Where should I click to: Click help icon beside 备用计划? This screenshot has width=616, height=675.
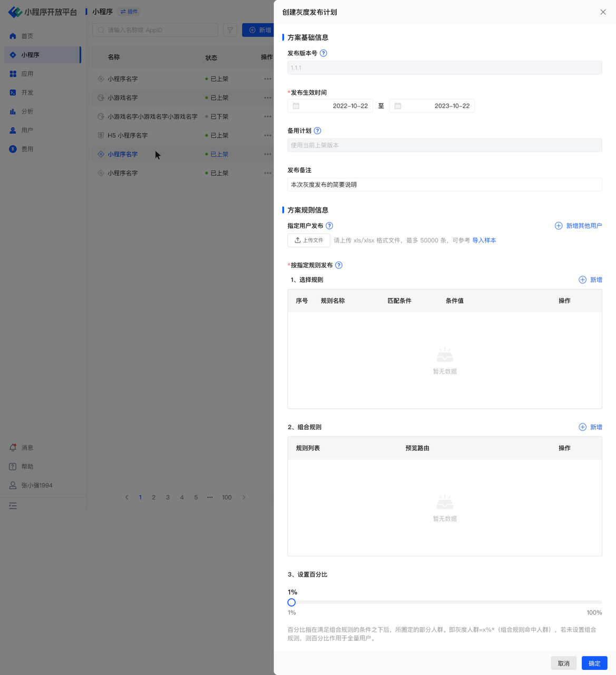(x=317, y=131)
